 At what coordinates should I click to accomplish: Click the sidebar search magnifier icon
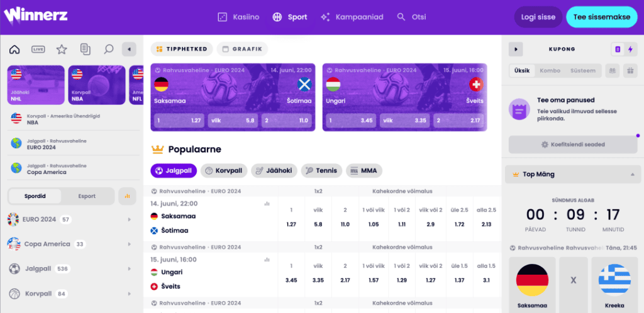coord(108,50)
